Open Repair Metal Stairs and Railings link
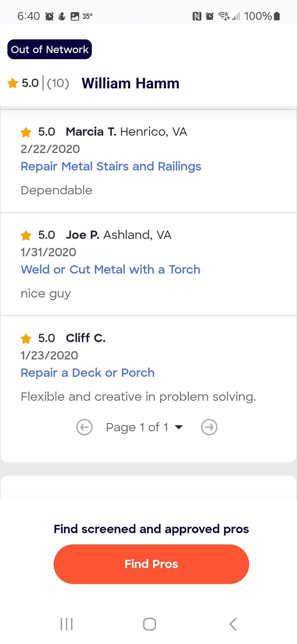297x644 pixels. [111, 166]
